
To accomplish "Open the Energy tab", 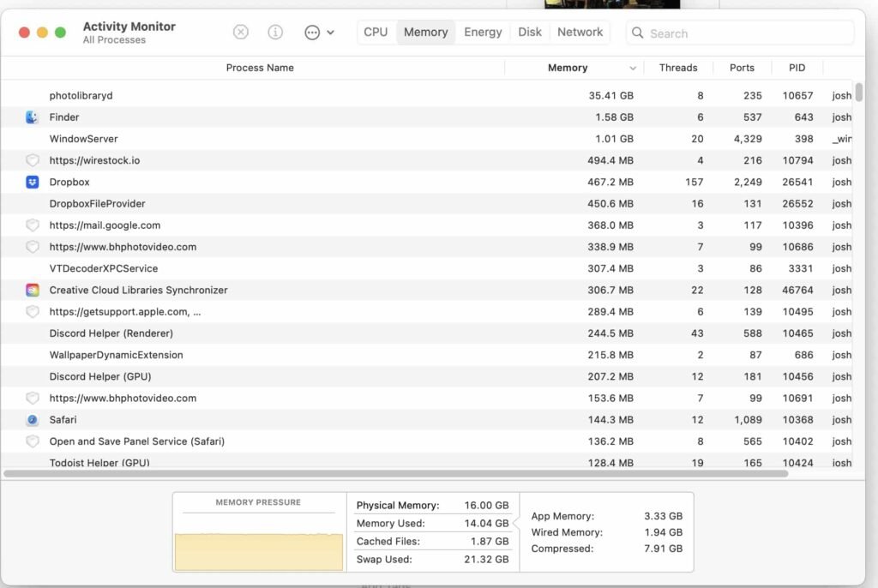I will point(482,32).
